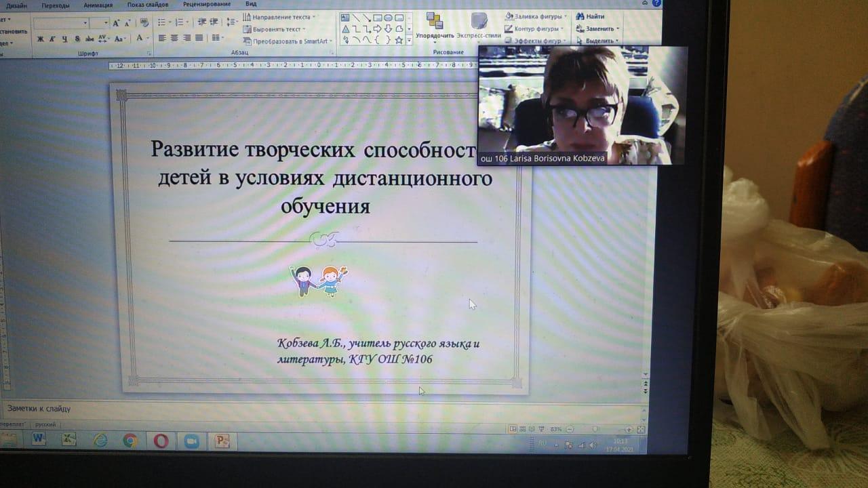Toggle bold (Ж) formatting
The image size is (868, 488).
(x=39, y=39)
